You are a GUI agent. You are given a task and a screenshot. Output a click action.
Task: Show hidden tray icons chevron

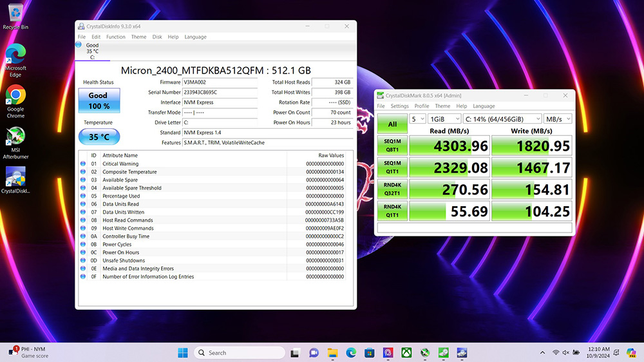click(542, 352)
